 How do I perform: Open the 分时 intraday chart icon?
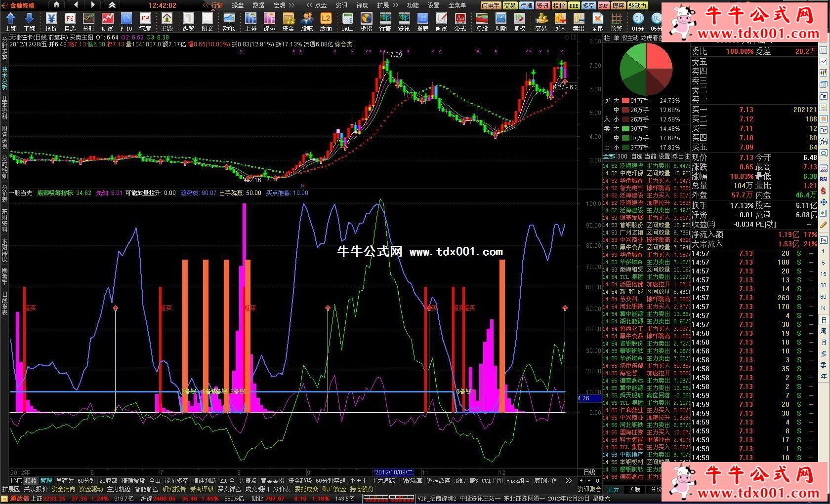point(88,22)
